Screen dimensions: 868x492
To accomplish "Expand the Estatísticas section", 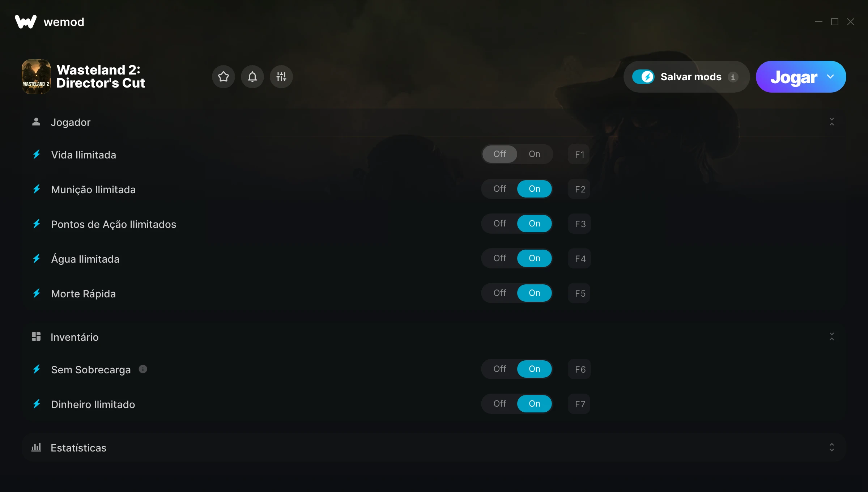I will 832,448.
